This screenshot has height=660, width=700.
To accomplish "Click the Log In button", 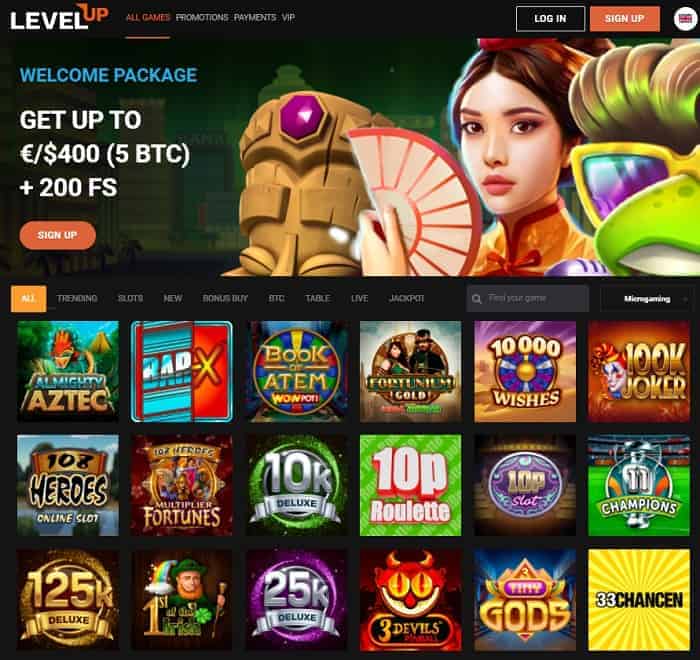I will pos(550,19).
